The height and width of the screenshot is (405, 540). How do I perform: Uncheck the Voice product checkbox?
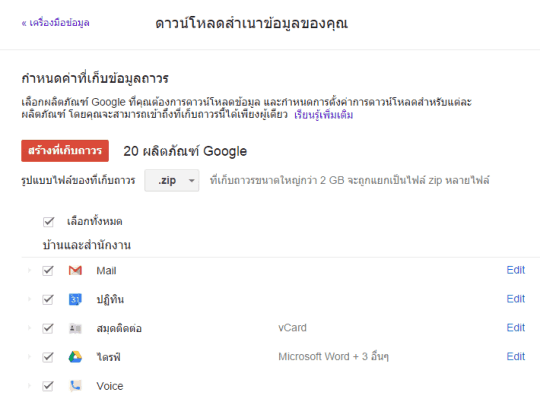click(x=48, y=386)
